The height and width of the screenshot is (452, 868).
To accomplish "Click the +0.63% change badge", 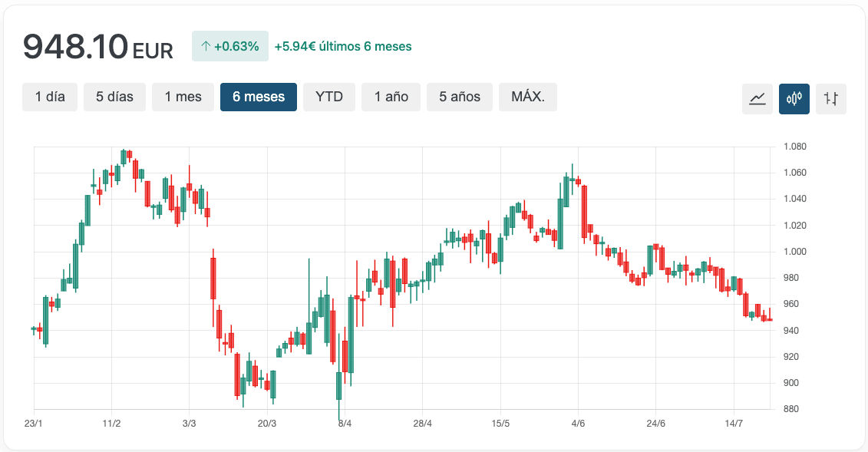I will pyautogui.click(x=230, y=46).
